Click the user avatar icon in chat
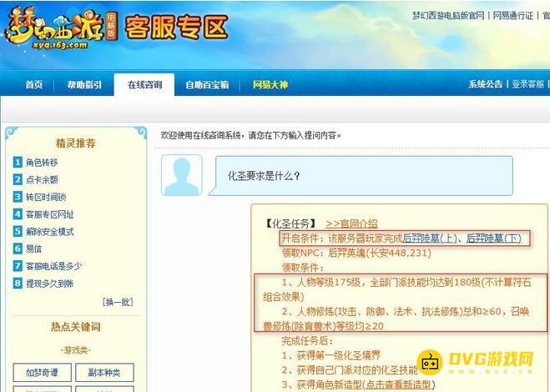The width and height of the screenshot is (550, 392). pyautogui.click(x=182, y=175)
